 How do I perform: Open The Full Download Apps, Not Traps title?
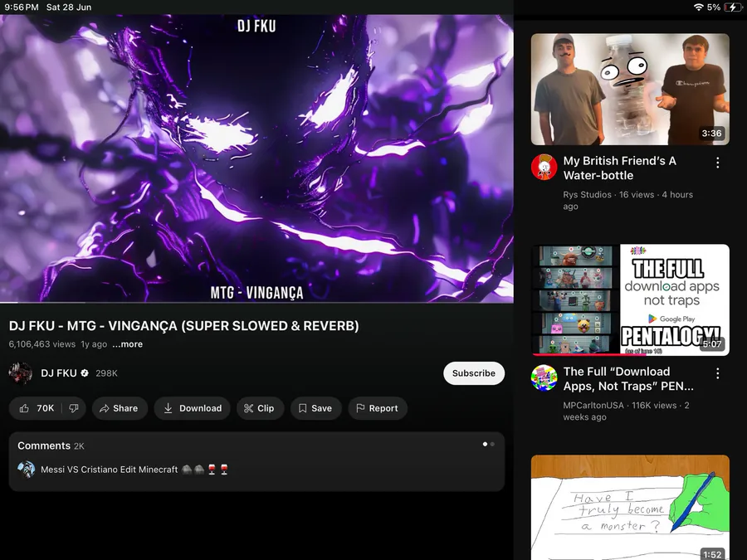coord(628,379)
